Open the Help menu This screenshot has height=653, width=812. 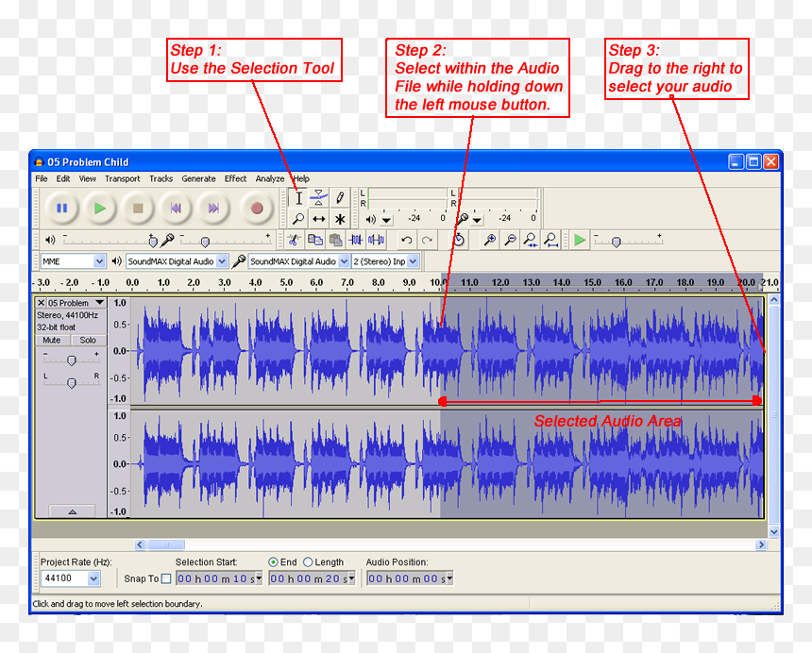pyautogui.click(x=301, y=178)
